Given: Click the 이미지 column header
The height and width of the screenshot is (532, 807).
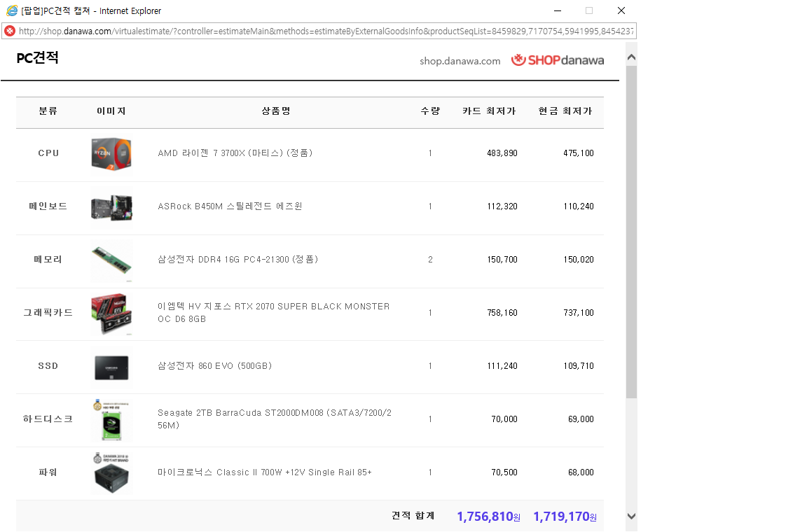Looking at the screenshot, I should tap(111, 111).
